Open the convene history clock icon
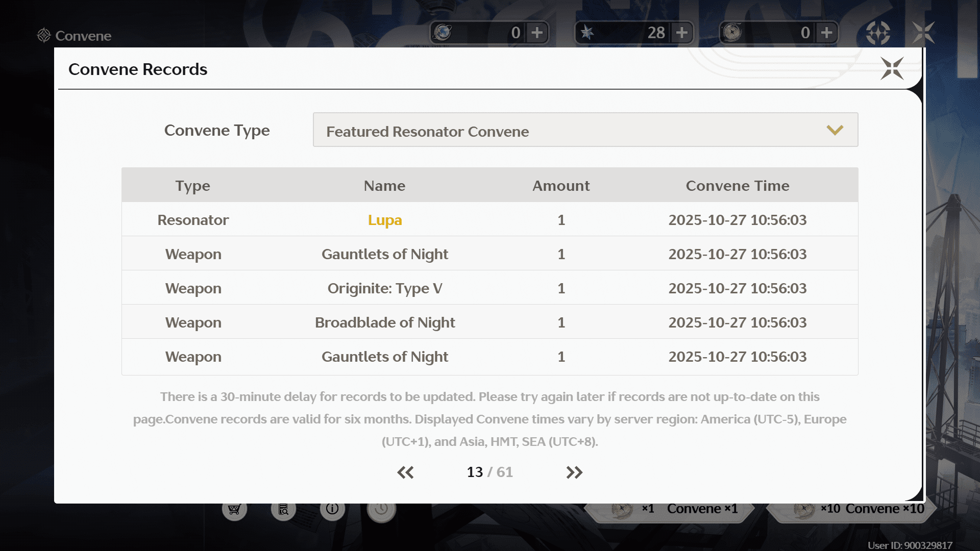The height and width of the screenshot is (551, 980). pos(381,509)
